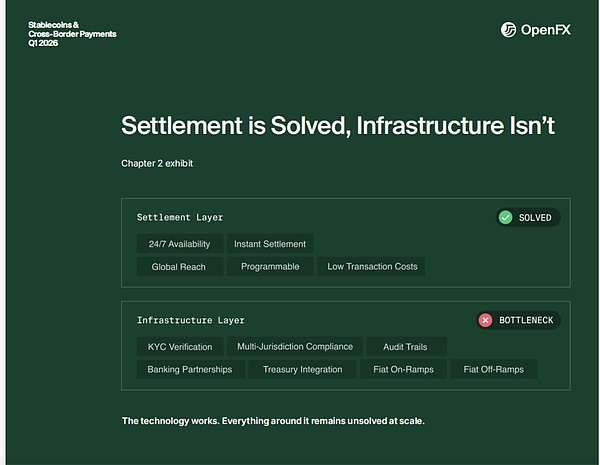
Task: Click the OpenFX logo icon
Action: pyautogui.click(x=509, y=30)
